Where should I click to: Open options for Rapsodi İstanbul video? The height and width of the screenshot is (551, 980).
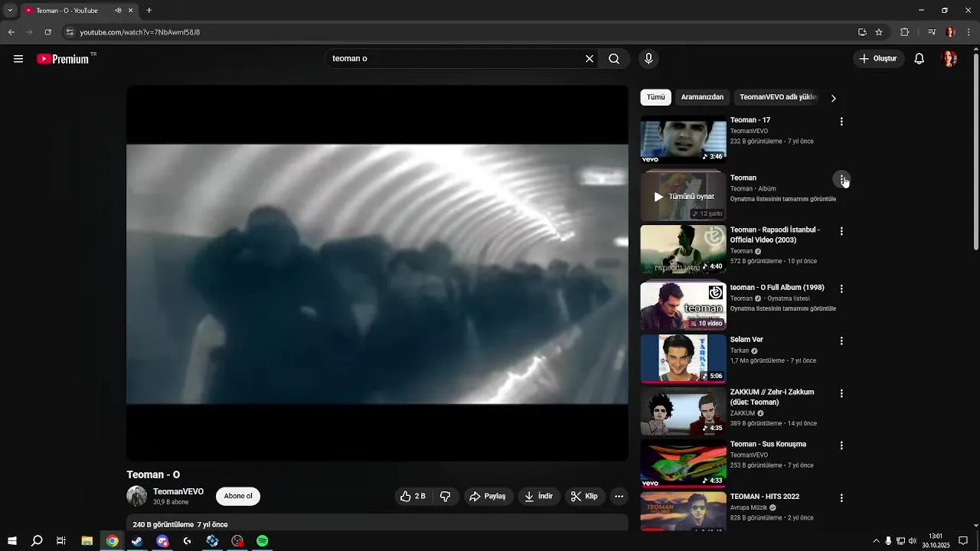click(x=841, y=231)
